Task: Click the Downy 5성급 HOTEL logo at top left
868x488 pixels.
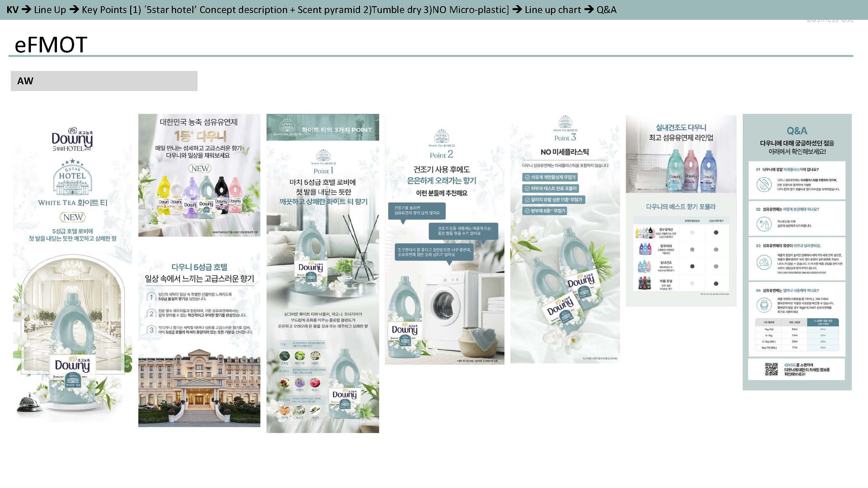Action: coord(72,140)
